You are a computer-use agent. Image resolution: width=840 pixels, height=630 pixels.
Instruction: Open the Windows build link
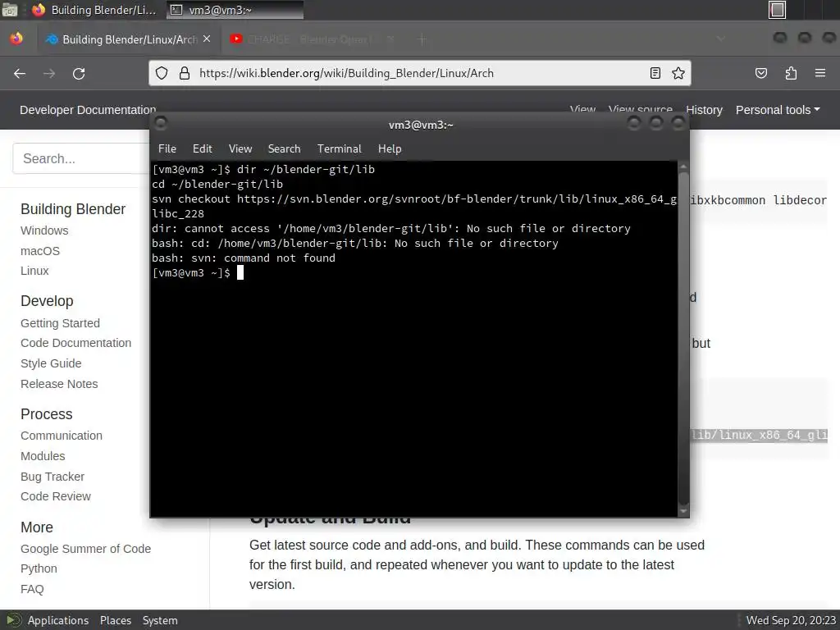[x=44, y=231]
